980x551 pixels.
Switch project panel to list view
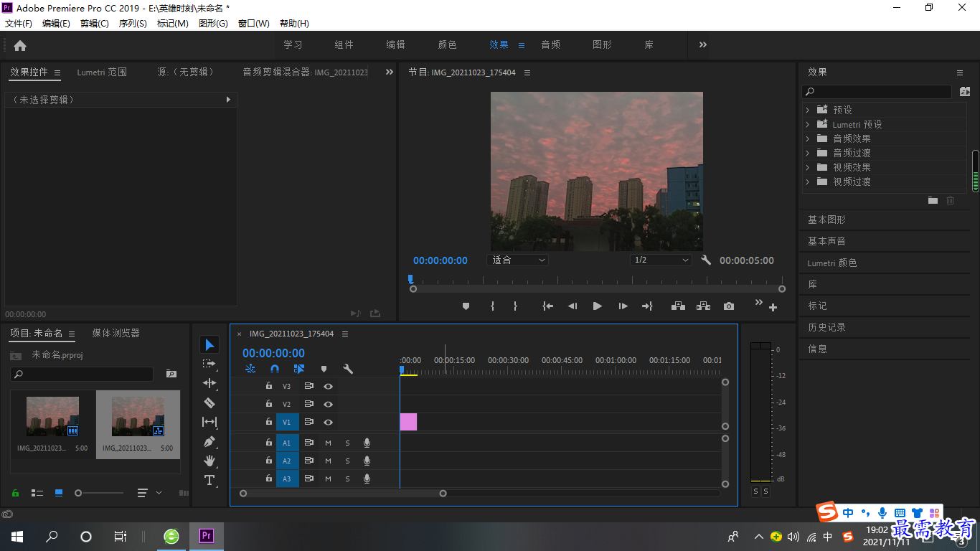click(37, 493)
